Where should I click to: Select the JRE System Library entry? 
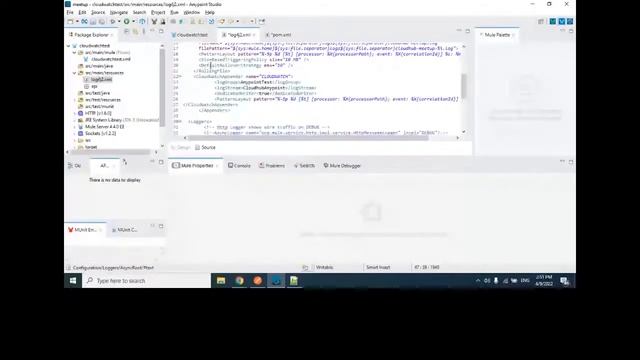coord(118,120)
